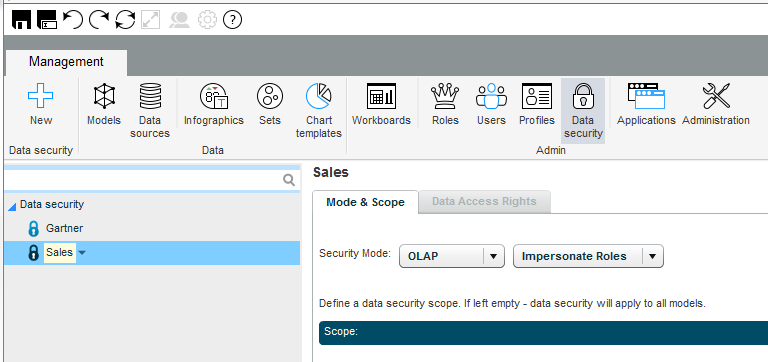Select the Management ribbon tab
Image resolution: width=768 pixels, height=362 pixels.
(66, 62)
